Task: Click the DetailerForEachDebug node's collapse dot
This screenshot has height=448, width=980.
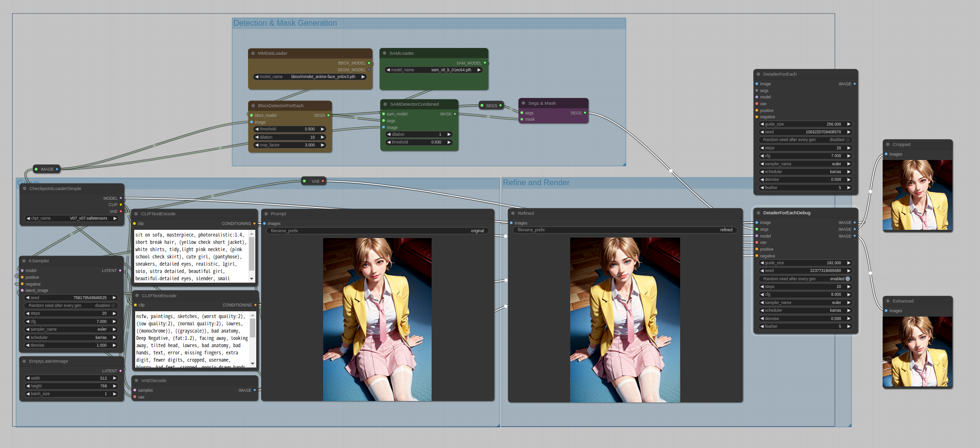Action: (x=758, y=213)
